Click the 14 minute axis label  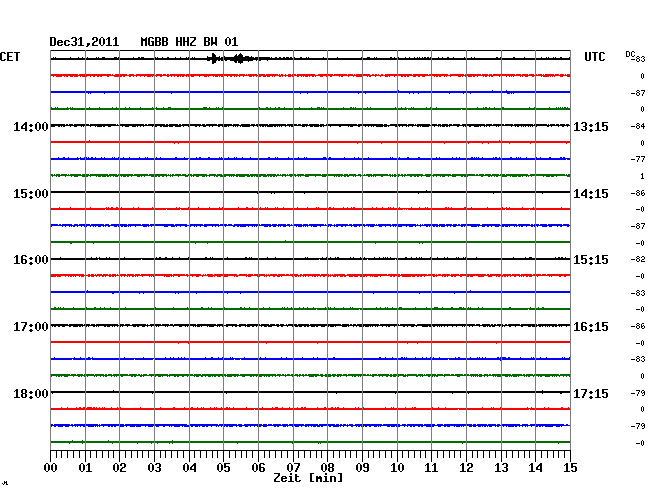pos(535,468)
